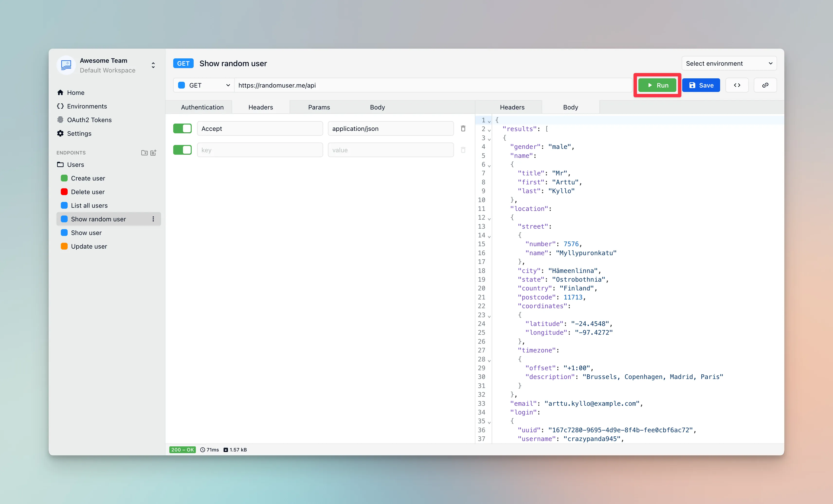Viewport: 833px width, 504px height.
Task: Click the empty value input field
Action: (x=391, y=150)
